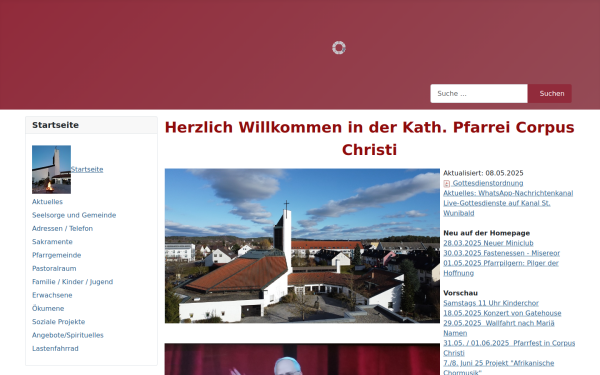This screenshot has width=600, height=375.
Task: Click the PDF icon beside Gottesdienstordnung
Action: point(447,184)
